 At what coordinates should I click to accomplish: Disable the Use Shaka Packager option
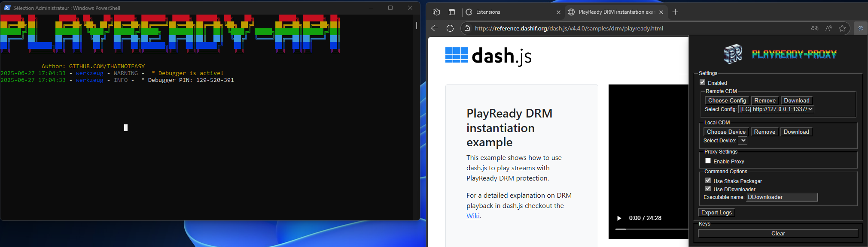[708, 181]
